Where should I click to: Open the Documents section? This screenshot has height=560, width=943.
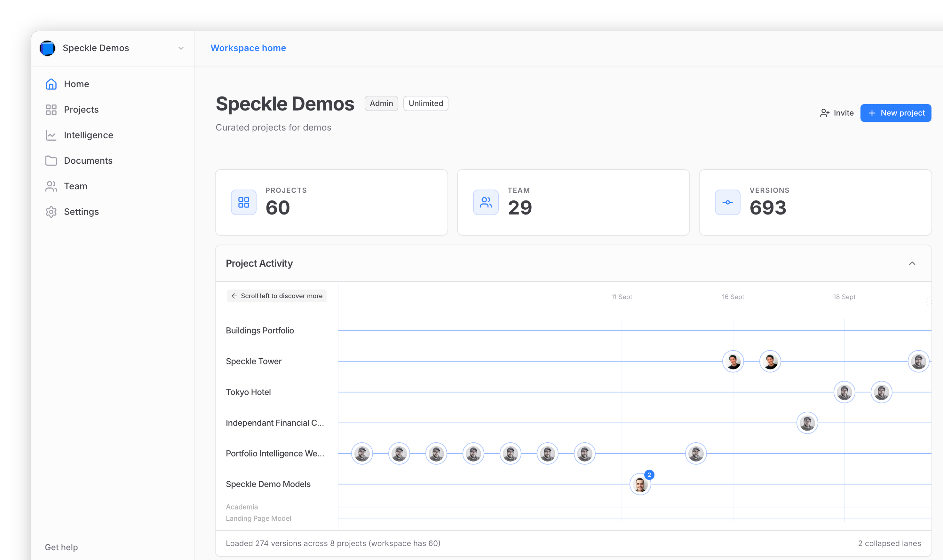click(88, 161)
